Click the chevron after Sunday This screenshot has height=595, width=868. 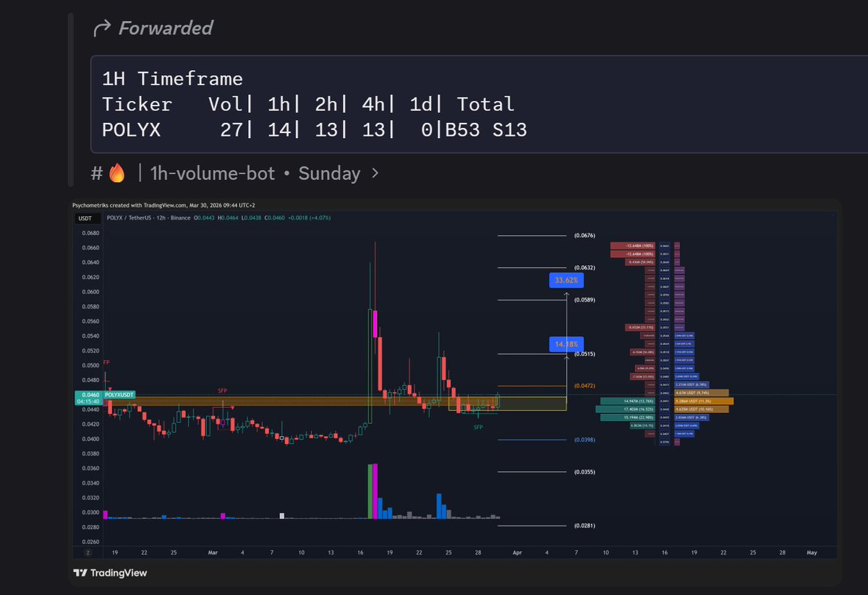click(374, 174)
